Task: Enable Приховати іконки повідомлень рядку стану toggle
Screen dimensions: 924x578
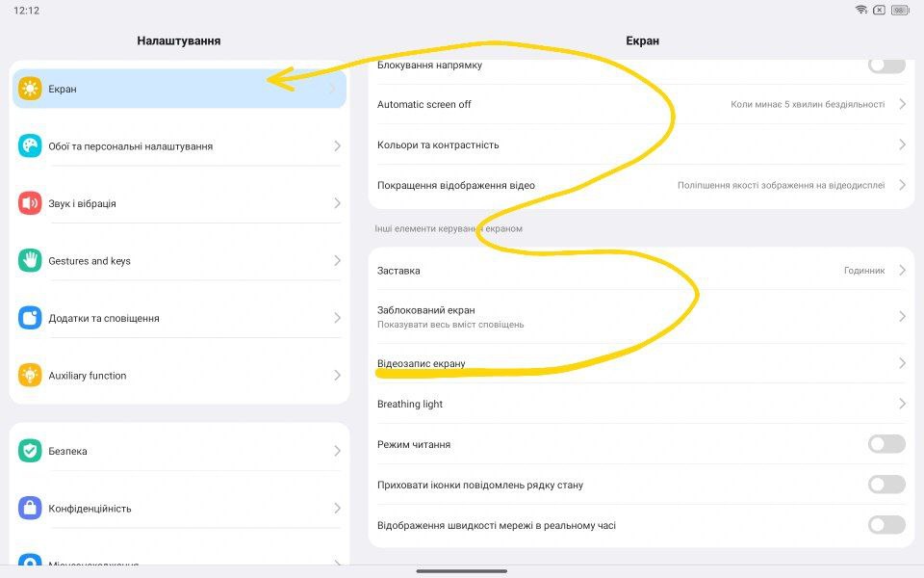Action: point(885,485)
